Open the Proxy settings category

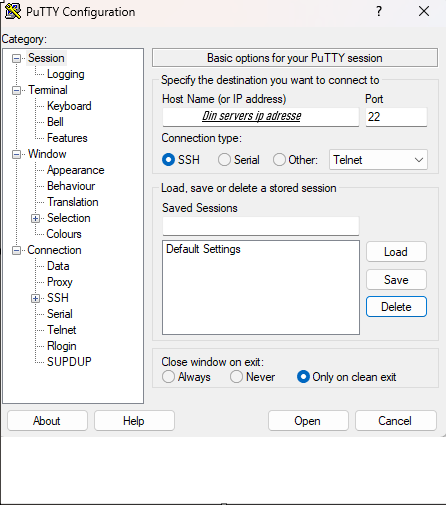coord(60,282)
